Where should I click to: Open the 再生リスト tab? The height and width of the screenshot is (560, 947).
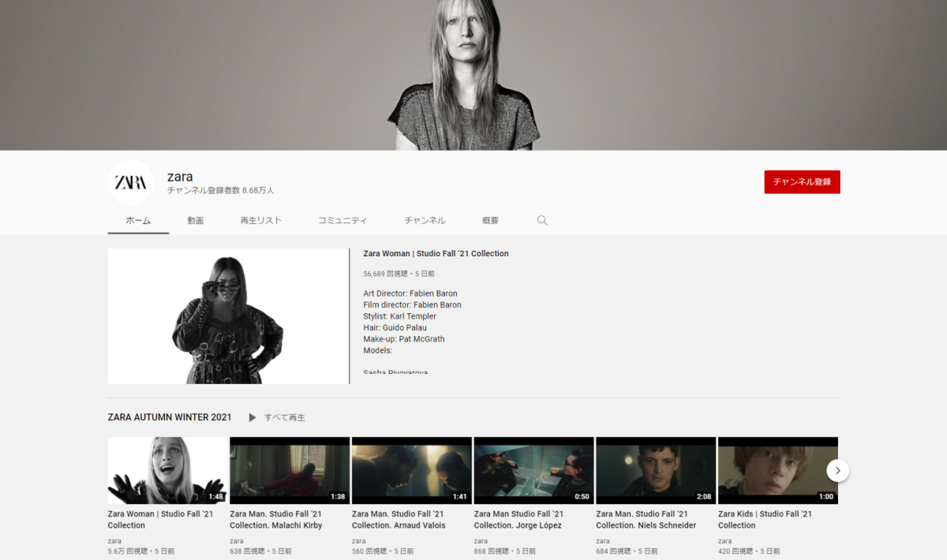point(261,221)
